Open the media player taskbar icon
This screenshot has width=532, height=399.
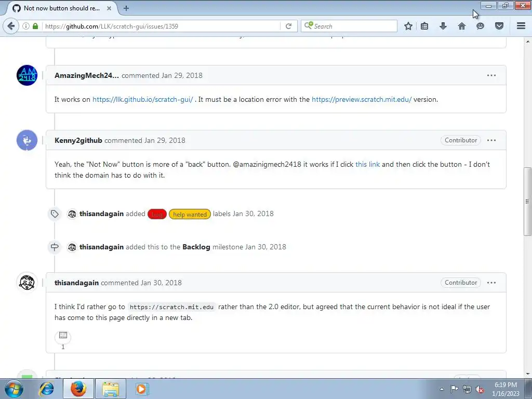pyautogui.click(x=141, y=389)
